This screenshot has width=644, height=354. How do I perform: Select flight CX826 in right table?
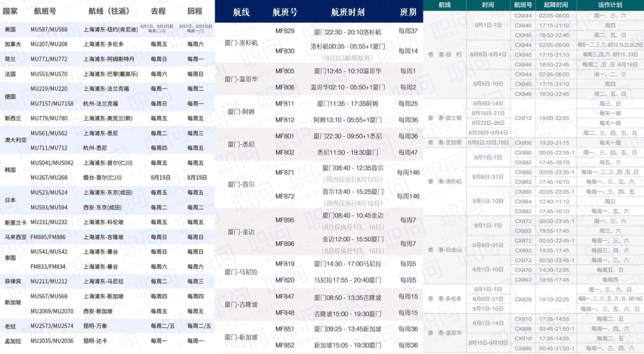tap(523, 299)
